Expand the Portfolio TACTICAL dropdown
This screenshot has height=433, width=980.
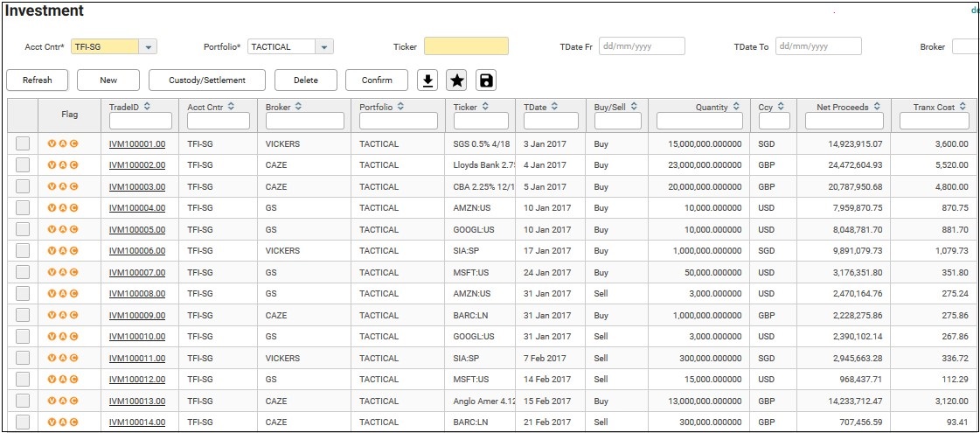click(324, 47)
